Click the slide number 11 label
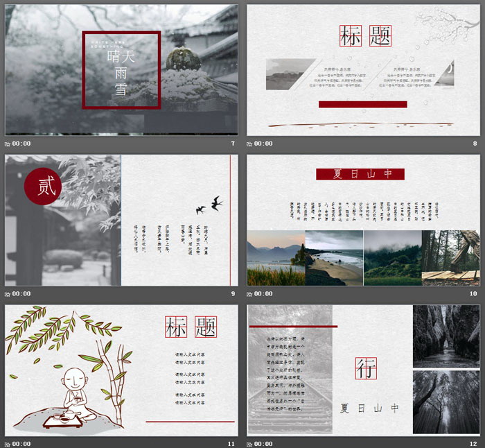This screenshot has height=448, width=485. [x=231, y=444]
